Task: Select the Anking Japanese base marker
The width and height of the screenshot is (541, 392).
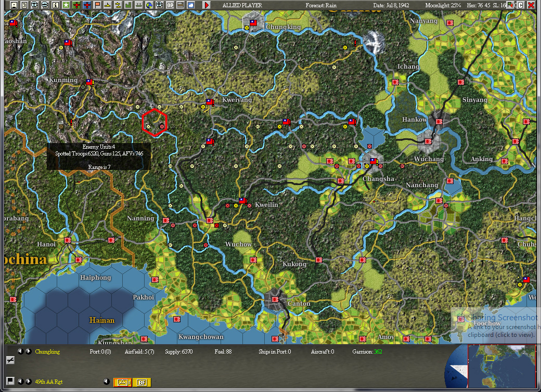Action: (x=505, y=161)
